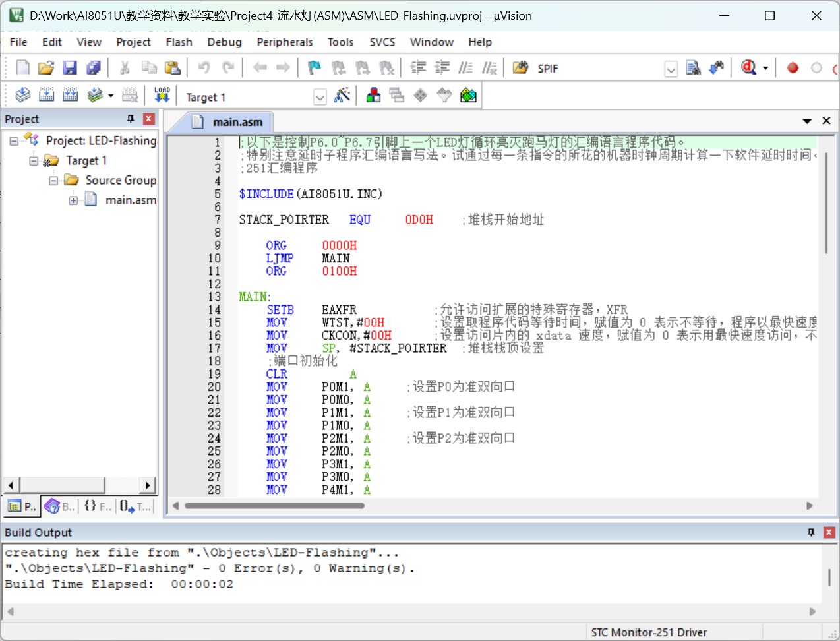Start or stop the debug session
Screen dimensions: 840x641
coord(749,67)
